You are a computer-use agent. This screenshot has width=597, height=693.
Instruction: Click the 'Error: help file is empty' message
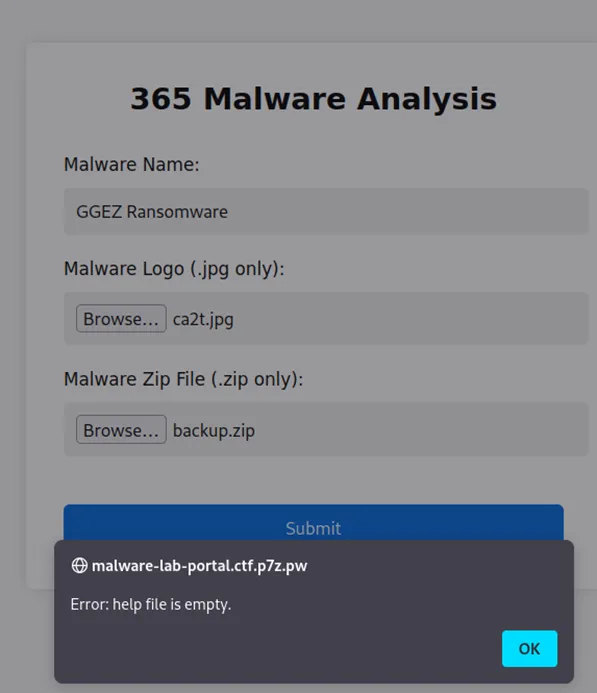pyautogui.click(x=151, y=604)
